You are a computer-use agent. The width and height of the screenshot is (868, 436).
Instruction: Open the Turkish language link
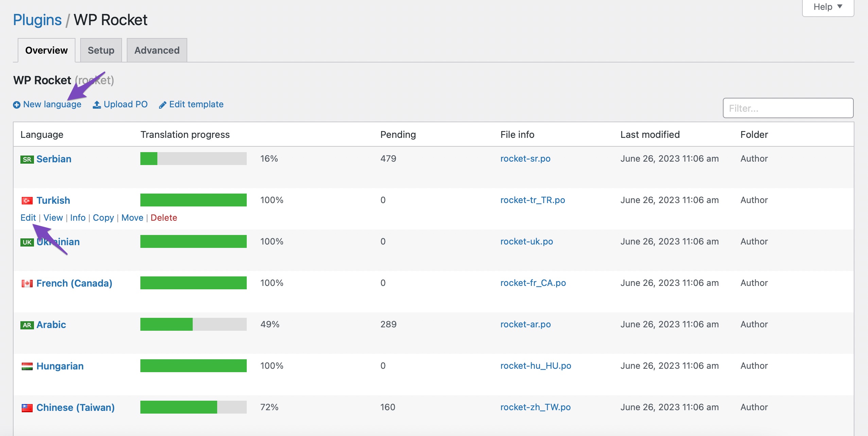point(53,200)
